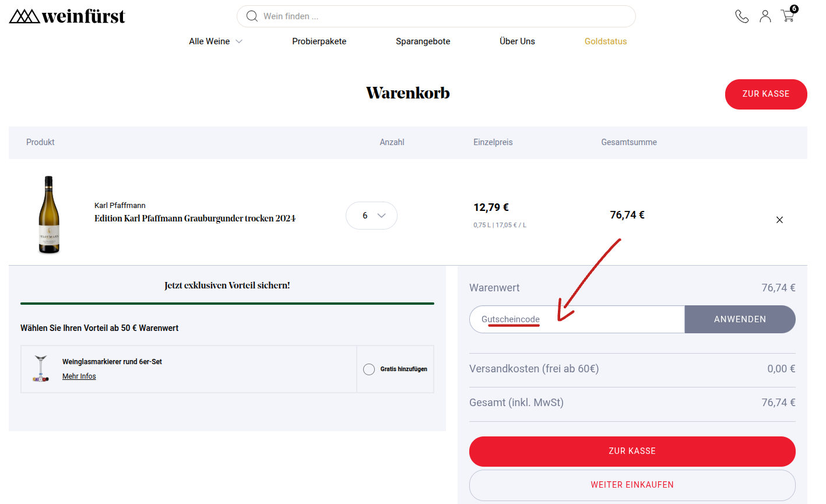Open the Goldstatus page
This screenshot has width=826, height=504.
pos(605,41)
